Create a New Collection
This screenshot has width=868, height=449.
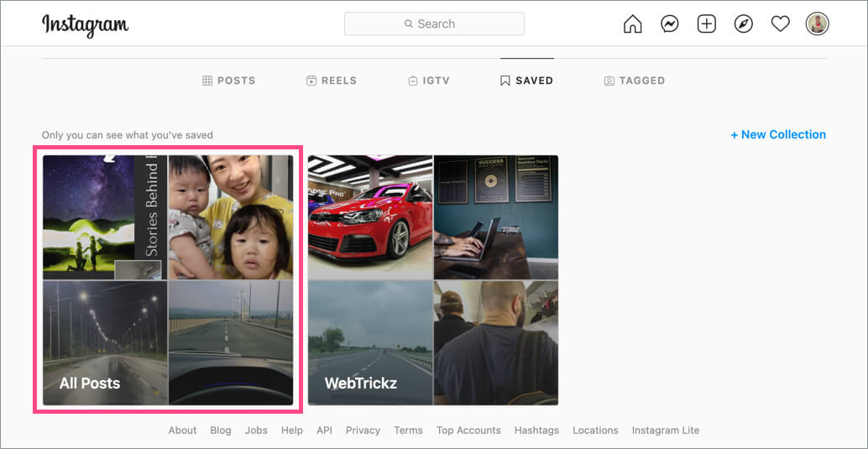pyautogui.click(x=778, y=134)
